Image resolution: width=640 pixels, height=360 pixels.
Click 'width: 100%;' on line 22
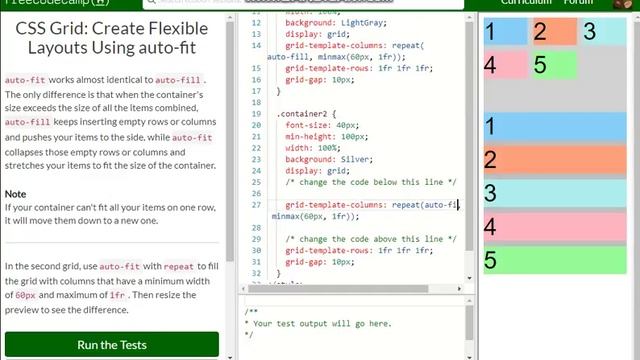coord(313,148)
